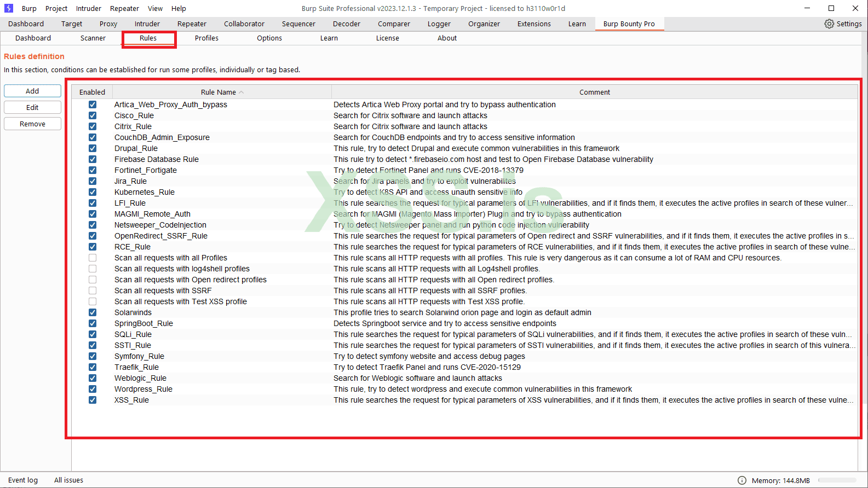Open the Decoder tab
The width and height of the screenshot is (868, 488).
pyautogui.click(x=347, y=24)
